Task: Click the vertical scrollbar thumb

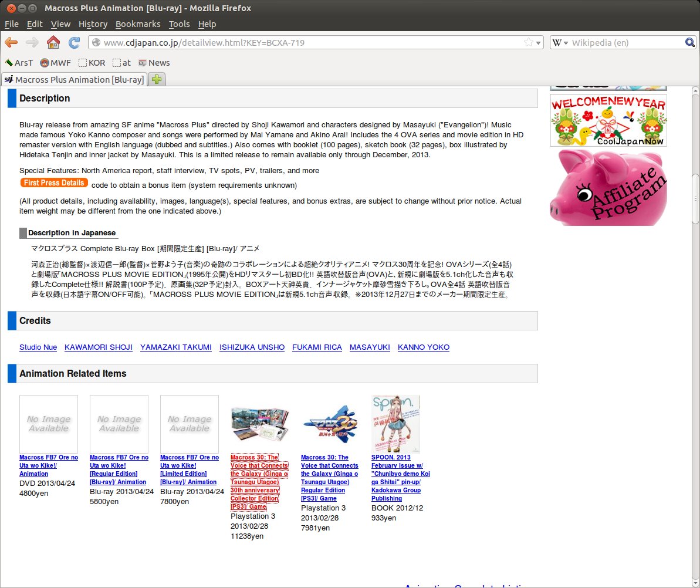Action: pos(695,199)
